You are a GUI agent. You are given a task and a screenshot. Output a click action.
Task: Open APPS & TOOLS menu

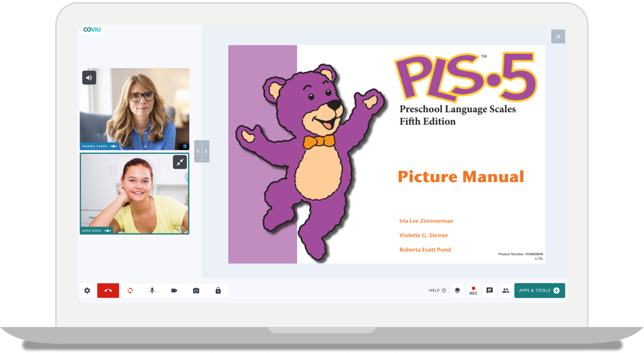[x=540, y=290]
